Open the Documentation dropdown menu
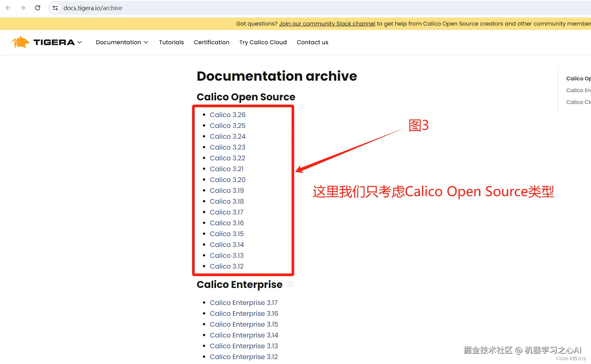 pos(122,42)
